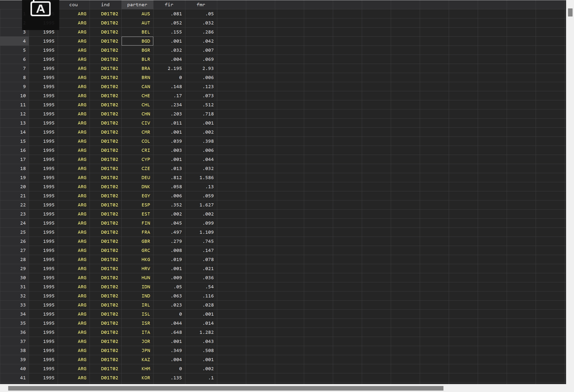Select row number 25
Image resolution: width=574 pixels, height=392 pixels.
click(x=23, y=232)
